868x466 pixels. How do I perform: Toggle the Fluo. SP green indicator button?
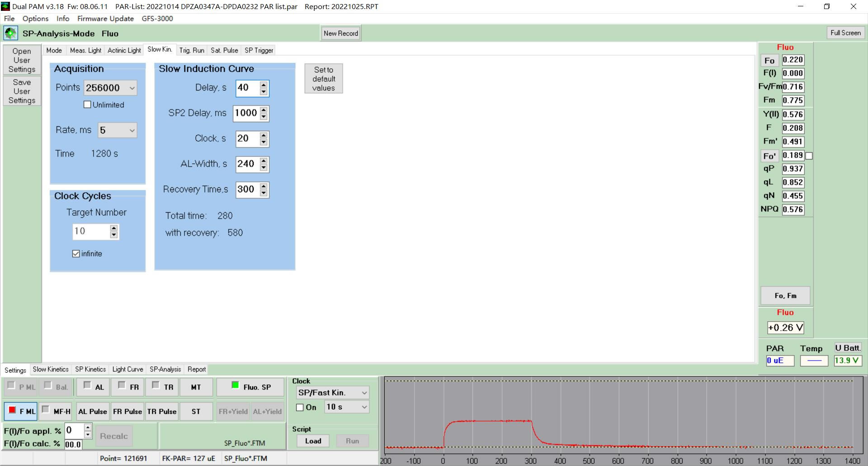click(x=250, y=387)
